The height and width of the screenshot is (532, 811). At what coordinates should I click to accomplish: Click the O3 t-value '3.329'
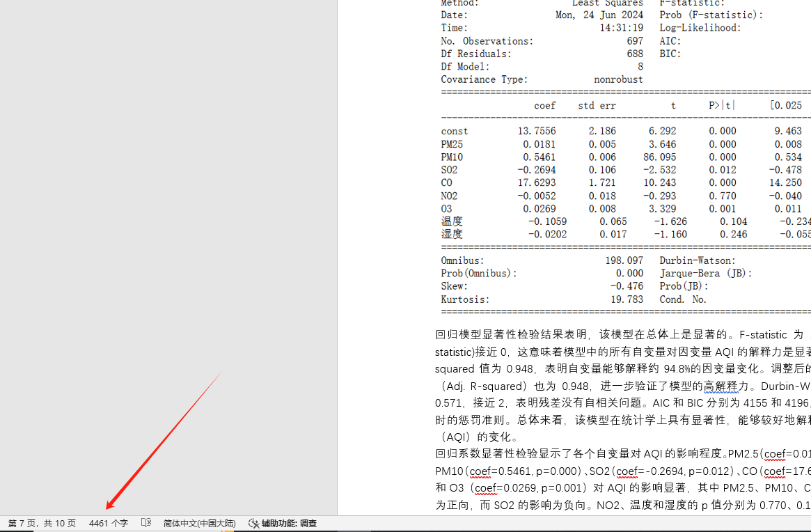click(x=662, y=209)
